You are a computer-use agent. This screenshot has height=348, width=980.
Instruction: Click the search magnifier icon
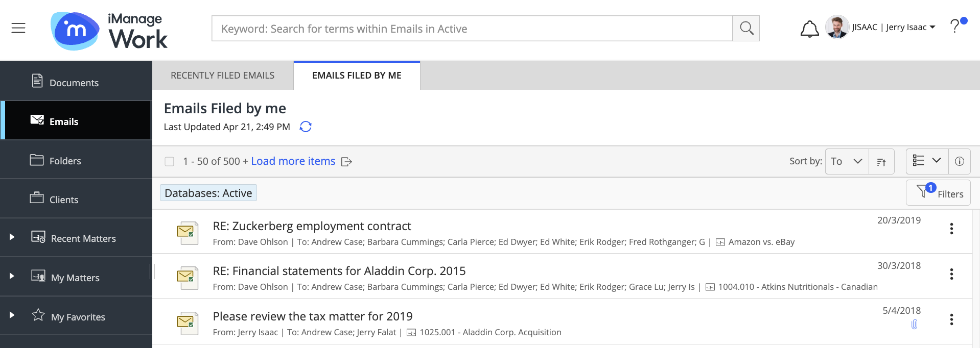(x=746, y=29)
